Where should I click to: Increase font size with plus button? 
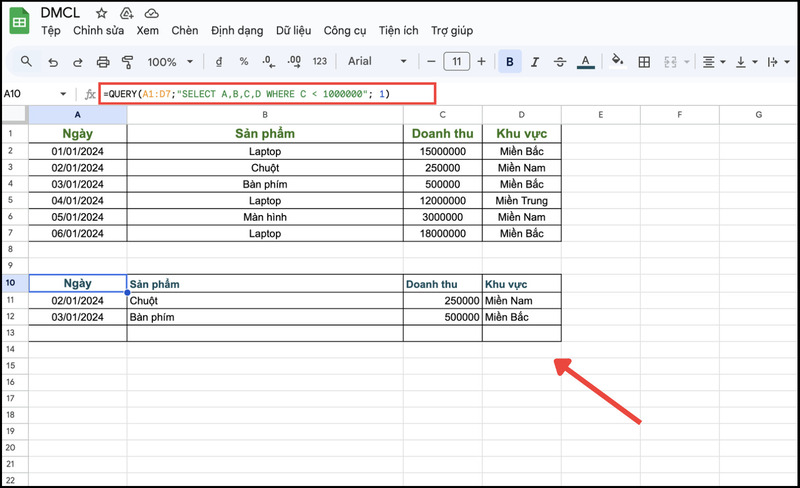[x=481, y=62]
